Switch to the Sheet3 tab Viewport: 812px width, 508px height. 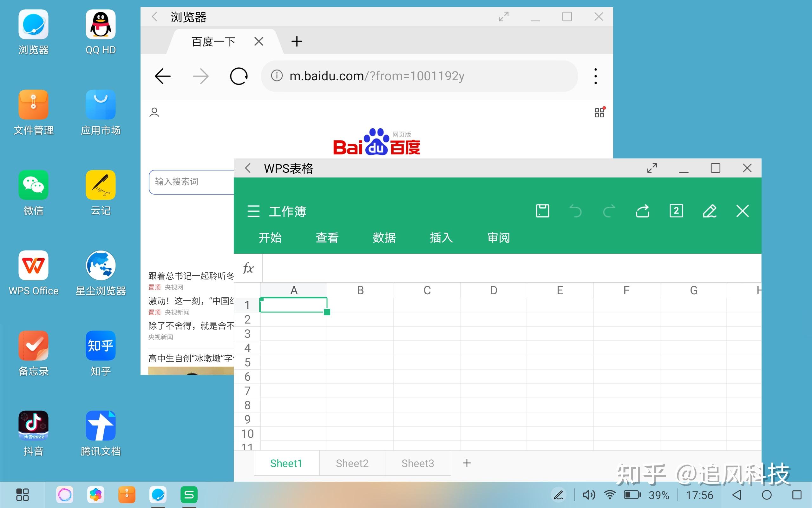click(x=418, y=463)
